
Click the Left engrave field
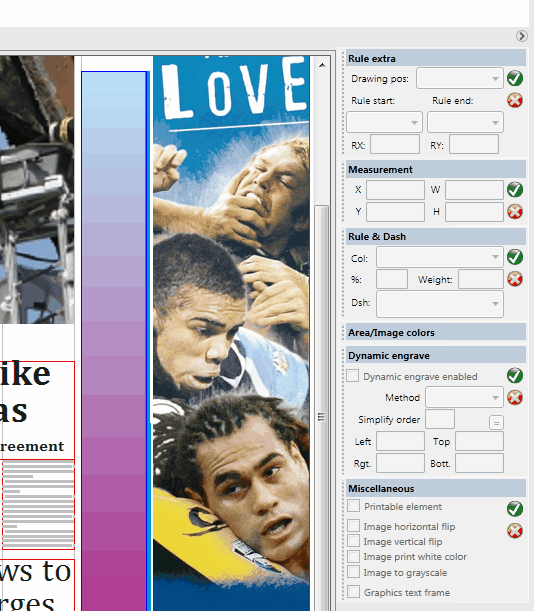[400, 441]
